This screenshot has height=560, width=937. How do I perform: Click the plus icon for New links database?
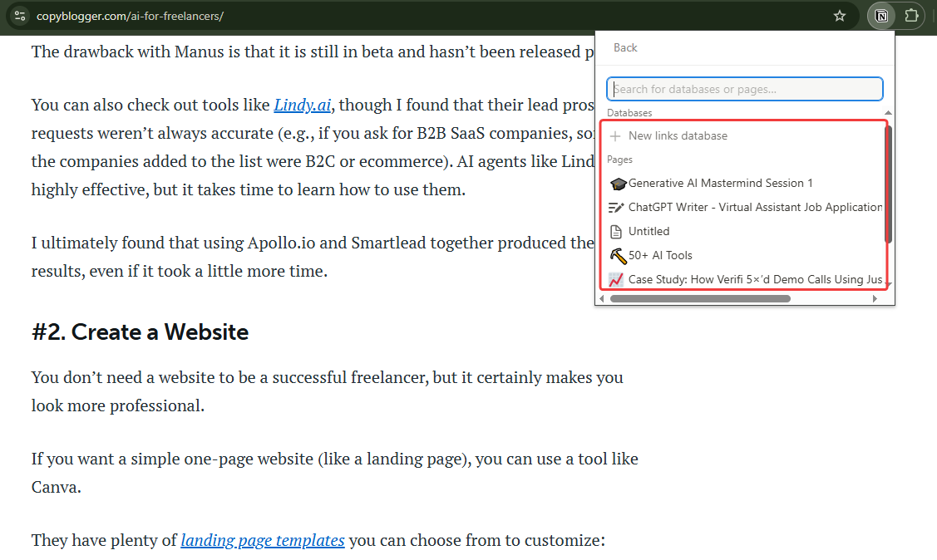616,136
